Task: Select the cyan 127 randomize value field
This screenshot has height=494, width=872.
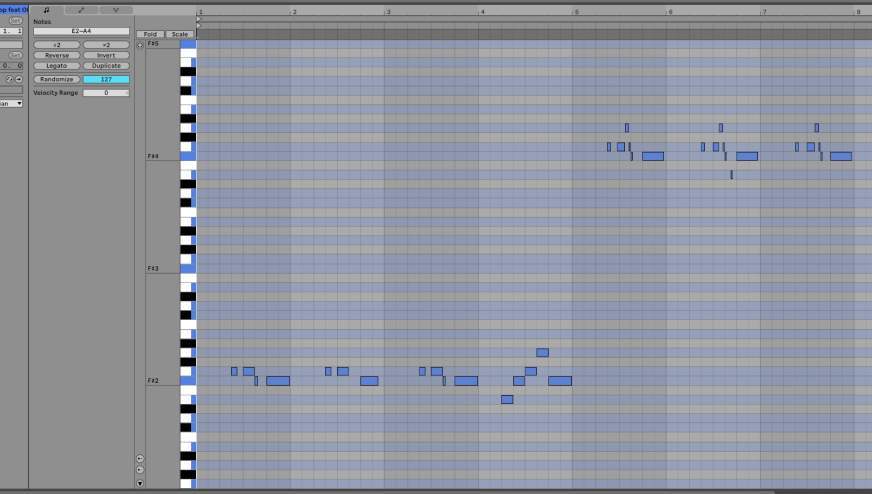Action: click(x=106, y=80)
